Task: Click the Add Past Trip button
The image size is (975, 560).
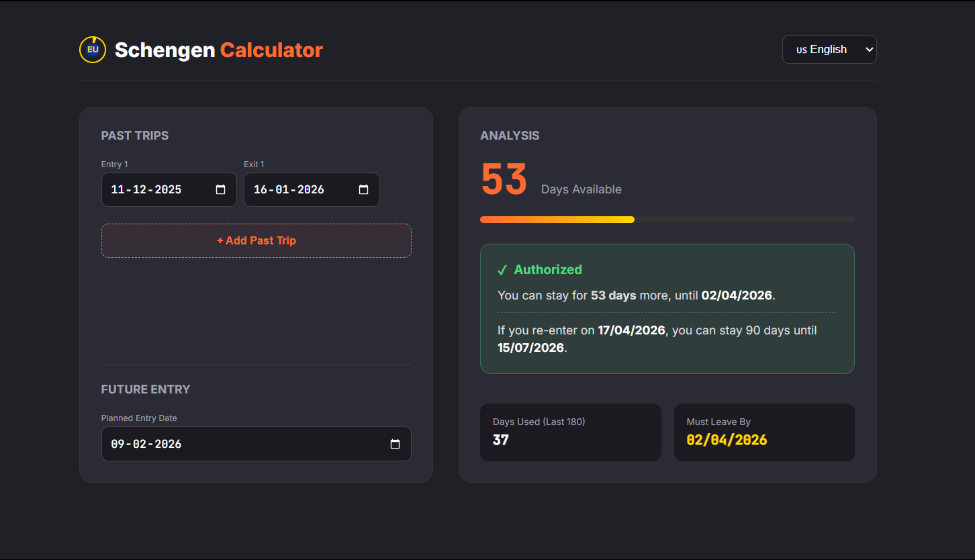Action: tap(256, 240)
